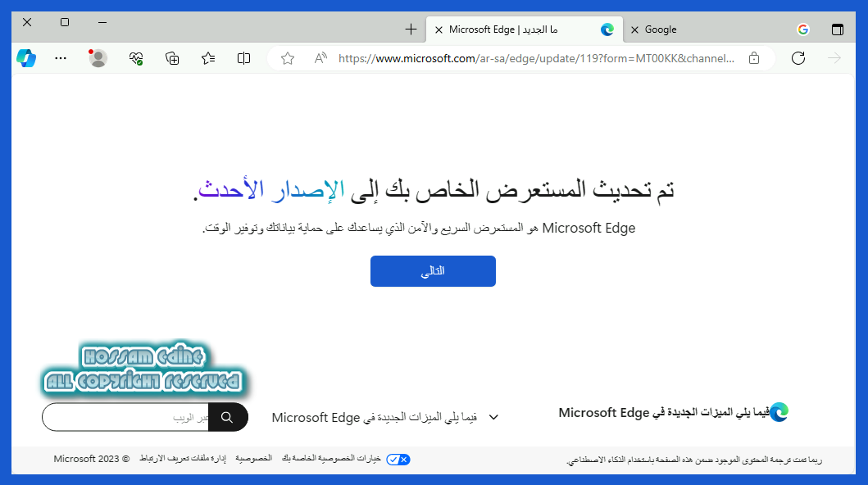Close the Microsoft Edge tab

pyautogui.click(x=439, y=29)
